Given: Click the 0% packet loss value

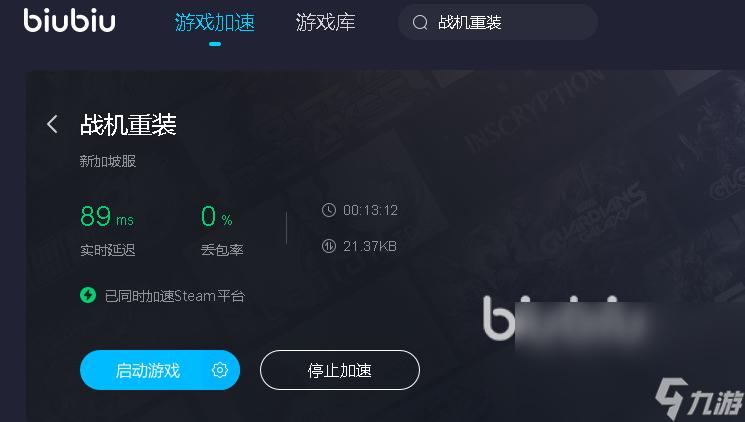Looking at the screenshot, I should click(x=217, y=216).
